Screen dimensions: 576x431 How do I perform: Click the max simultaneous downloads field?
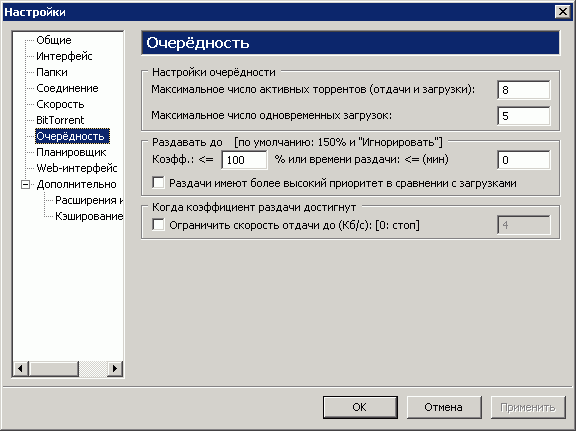523,116
